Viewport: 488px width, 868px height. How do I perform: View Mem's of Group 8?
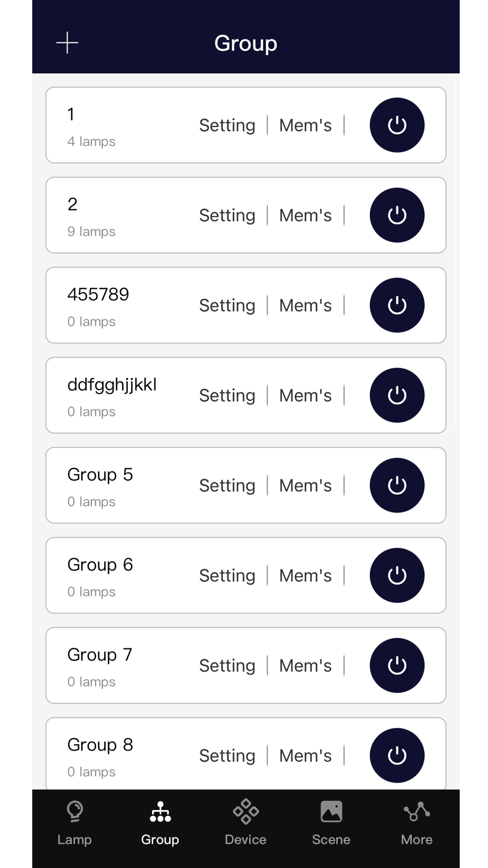pos(305,756)
